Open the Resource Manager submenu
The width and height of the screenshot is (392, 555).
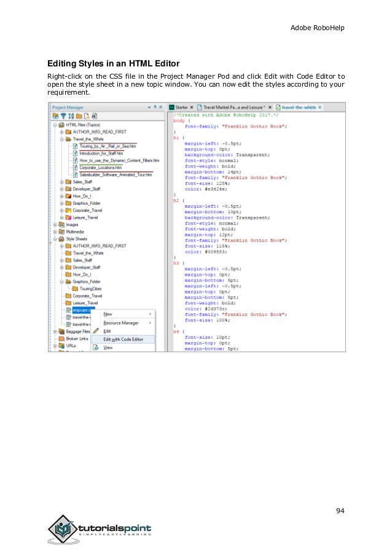[123, 323]
